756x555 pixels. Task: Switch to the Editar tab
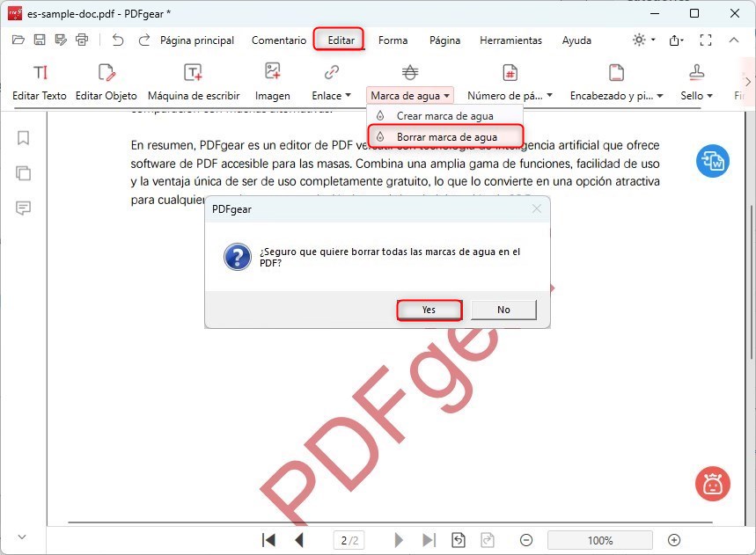coord(341,40)
